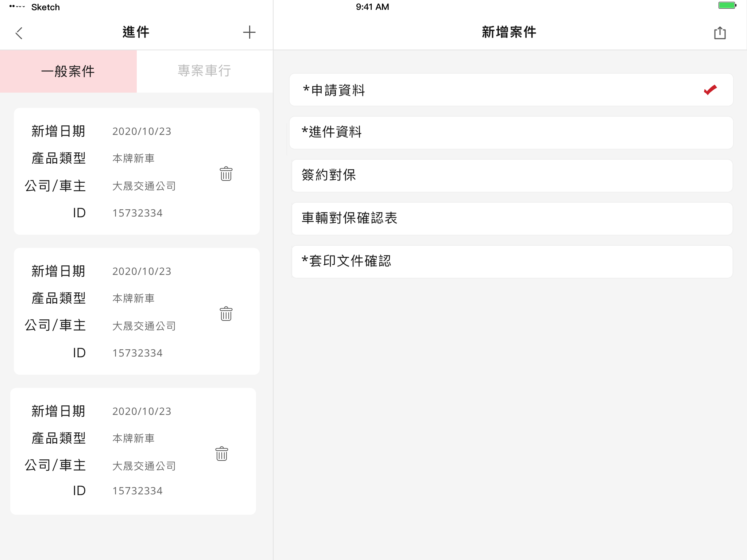Open the *申請資料 section

[x=511, y=90]
